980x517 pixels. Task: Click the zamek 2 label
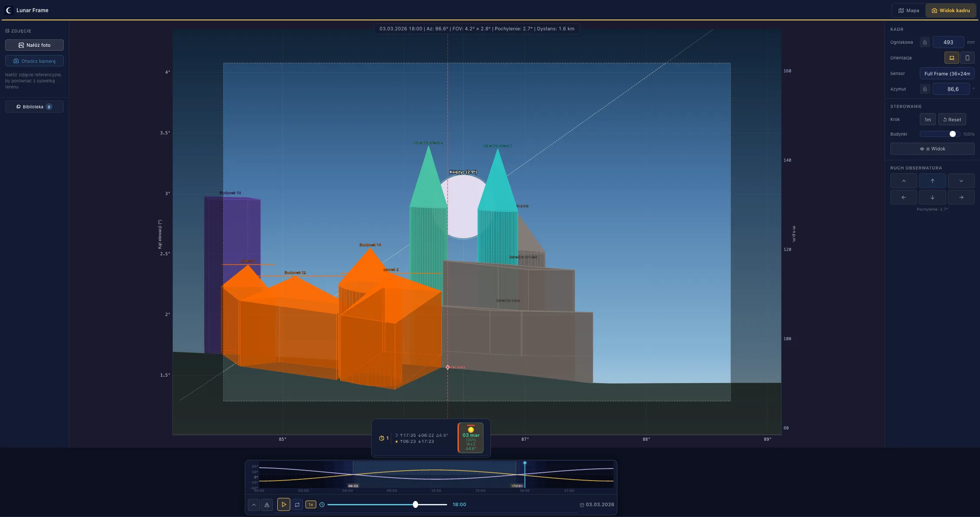coord(391,270)
